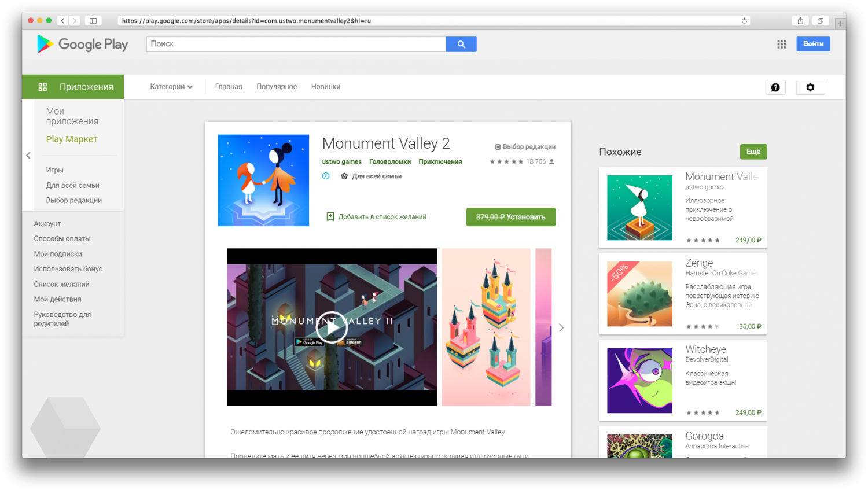Screen dimensions: 868x490
Task: Click the blue search magnifier button
Action: (x=461, y=44)
